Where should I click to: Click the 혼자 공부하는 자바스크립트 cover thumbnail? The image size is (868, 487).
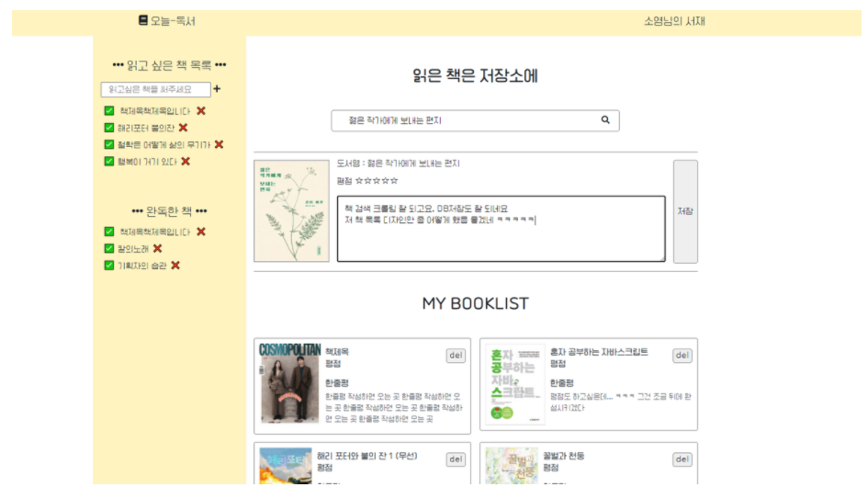point(514,384)
